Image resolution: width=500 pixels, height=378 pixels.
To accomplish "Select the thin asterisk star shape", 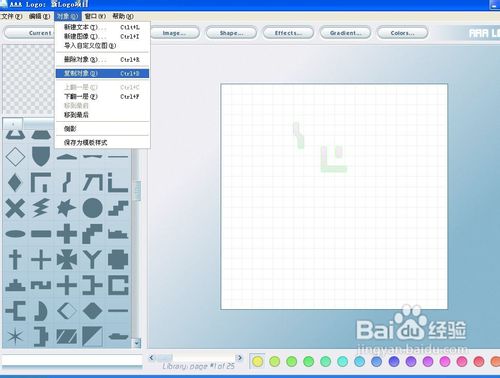I will point(15,337).
